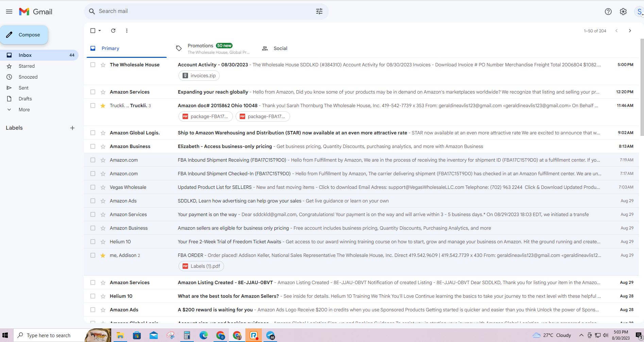Open the taskbar clock showing 5:03 PM
Viewport: 644px width, 342px height.
pyautogui.click(x=621, y=335)
